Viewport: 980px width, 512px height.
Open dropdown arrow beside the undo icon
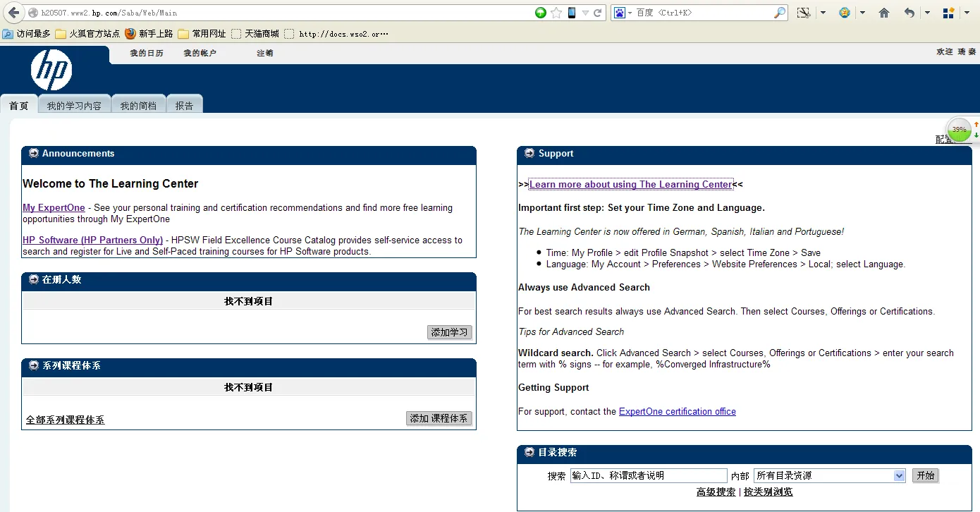[927, 13]
